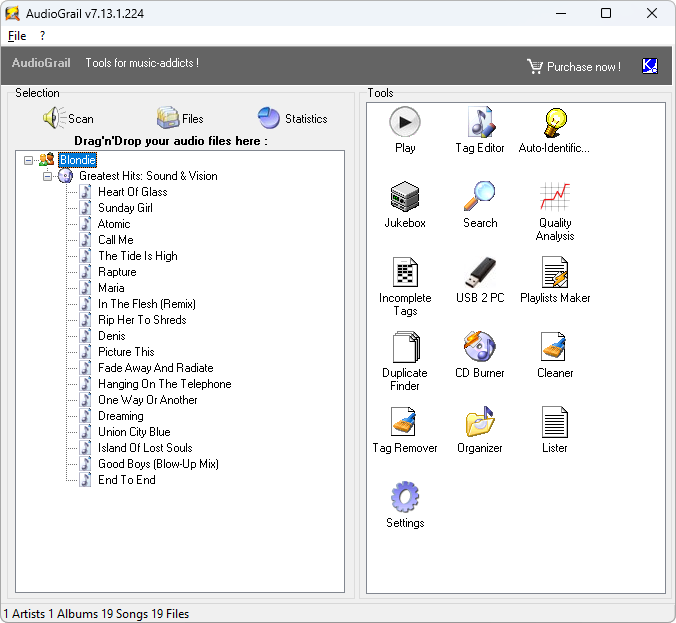Select the song Union City Blue
This screenshot has height=623, width=676.
(x=135, y=432)
